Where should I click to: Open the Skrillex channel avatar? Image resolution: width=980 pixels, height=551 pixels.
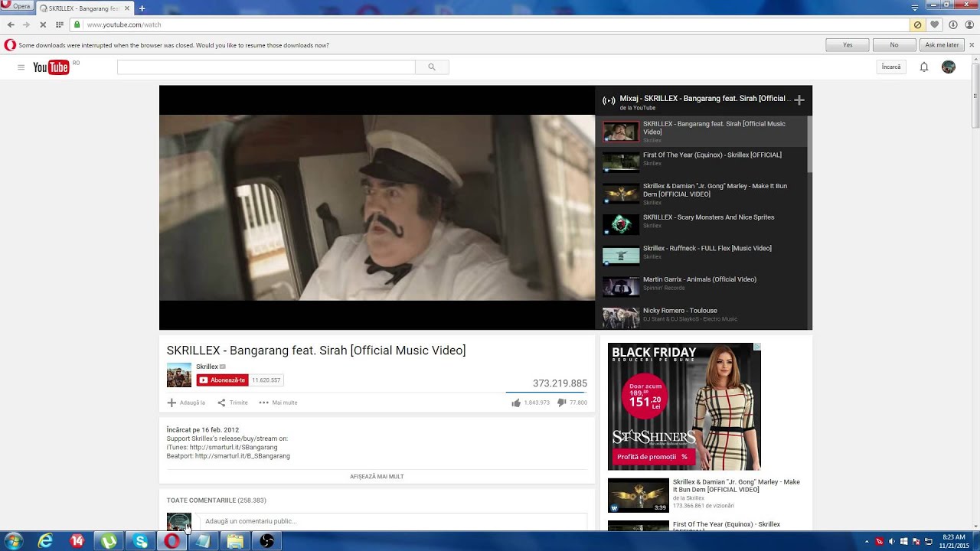click(179, 375)
